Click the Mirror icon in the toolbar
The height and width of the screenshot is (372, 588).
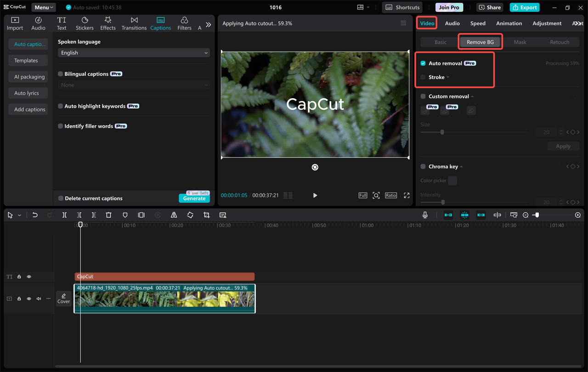coord(173,214)
